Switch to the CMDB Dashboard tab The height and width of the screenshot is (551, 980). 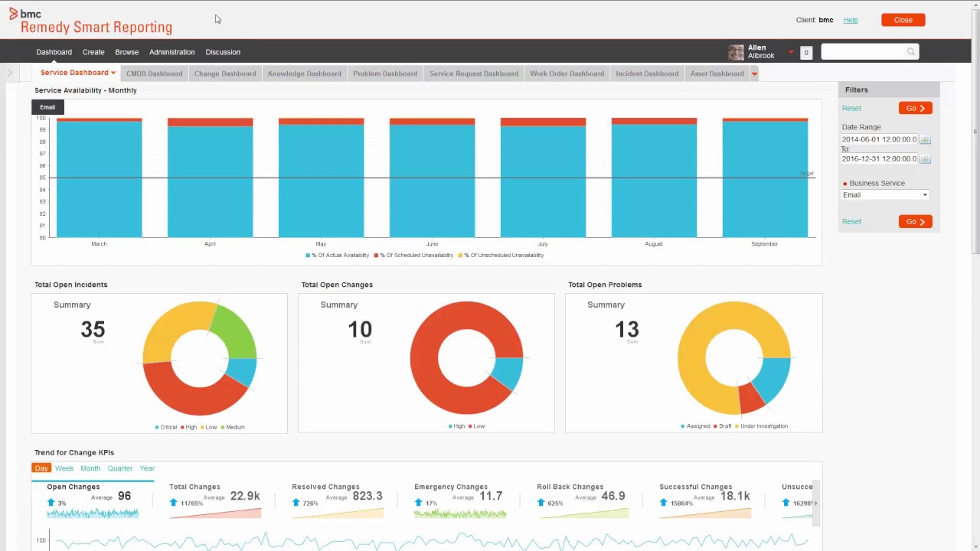[155, 73]
